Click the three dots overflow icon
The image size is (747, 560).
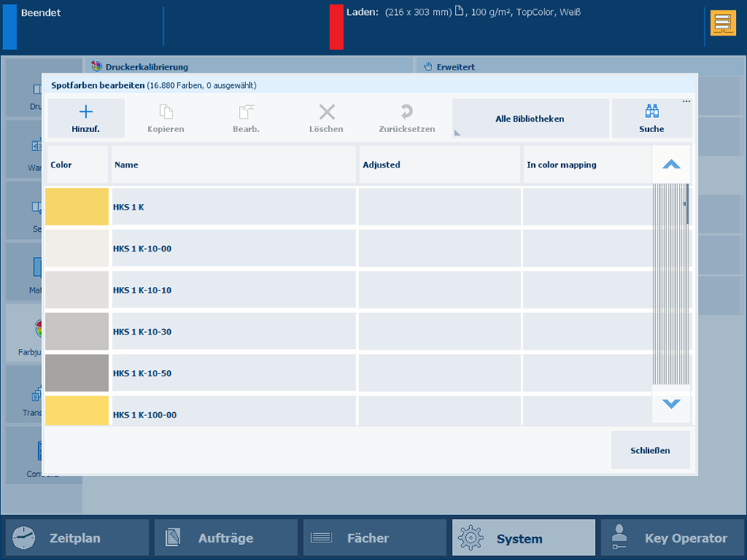(x=686, y=102)
